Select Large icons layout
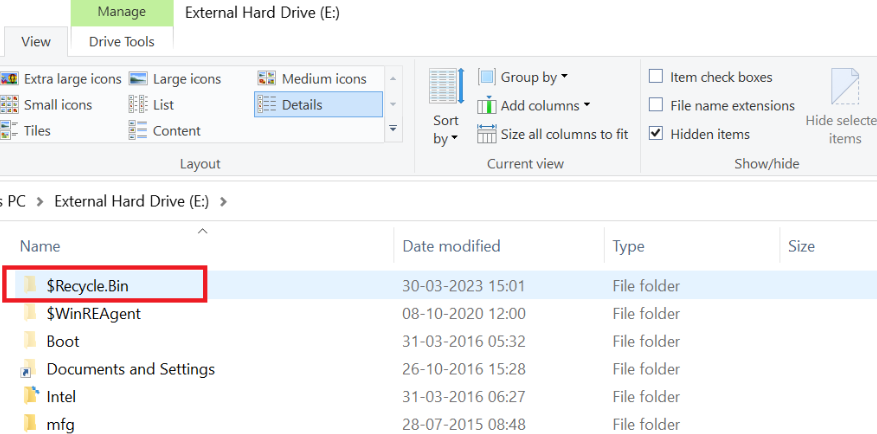The height and width of the screenshot is (434, 877). click(175, 79)
